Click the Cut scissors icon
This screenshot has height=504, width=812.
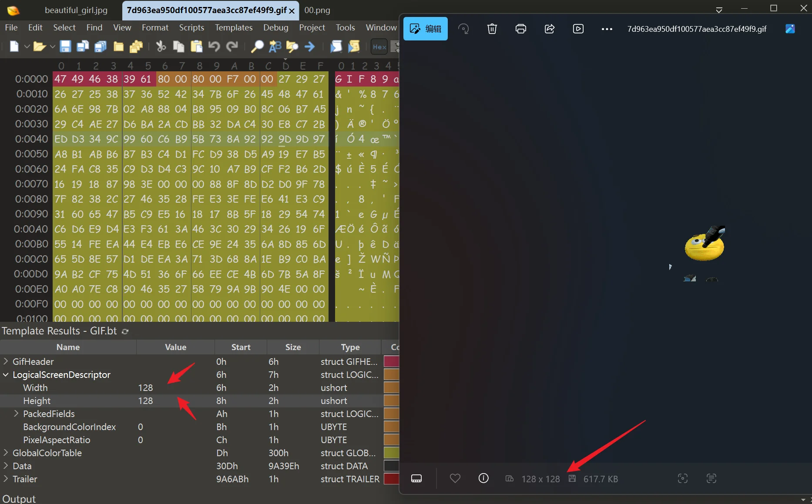pos(161,47)
